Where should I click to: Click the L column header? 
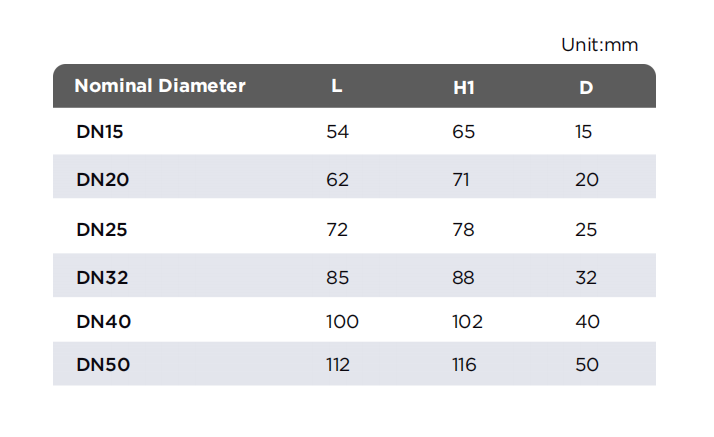[337, 86]
